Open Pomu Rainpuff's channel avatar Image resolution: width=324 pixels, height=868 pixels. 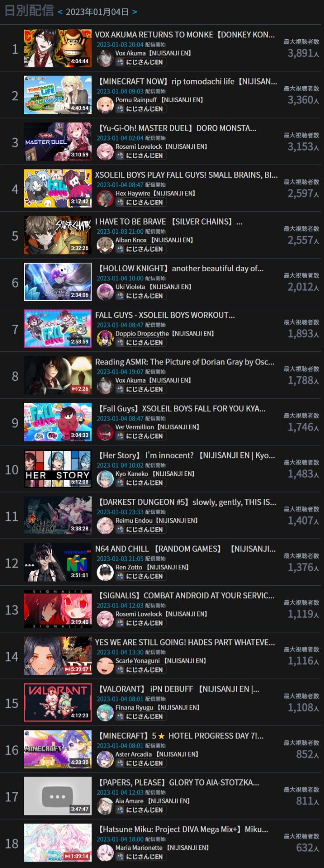(x=105, y=105)
